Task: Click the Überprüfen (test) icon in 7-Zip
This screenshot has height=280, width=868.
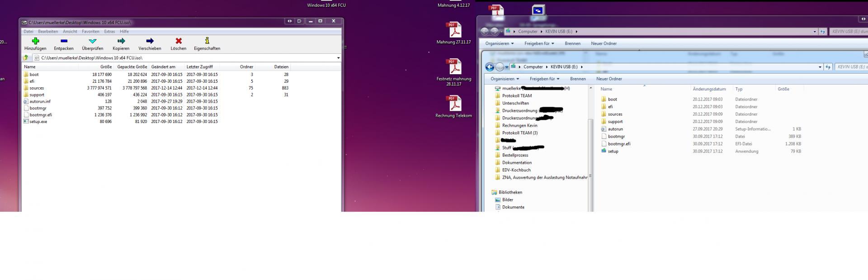Action: [x=92, y=41]
